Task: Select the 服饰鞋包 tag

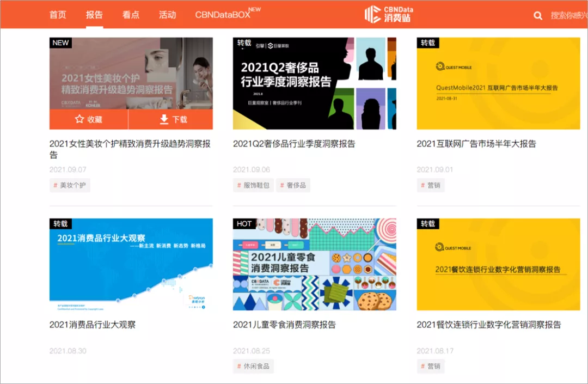Action: (254, 185)
